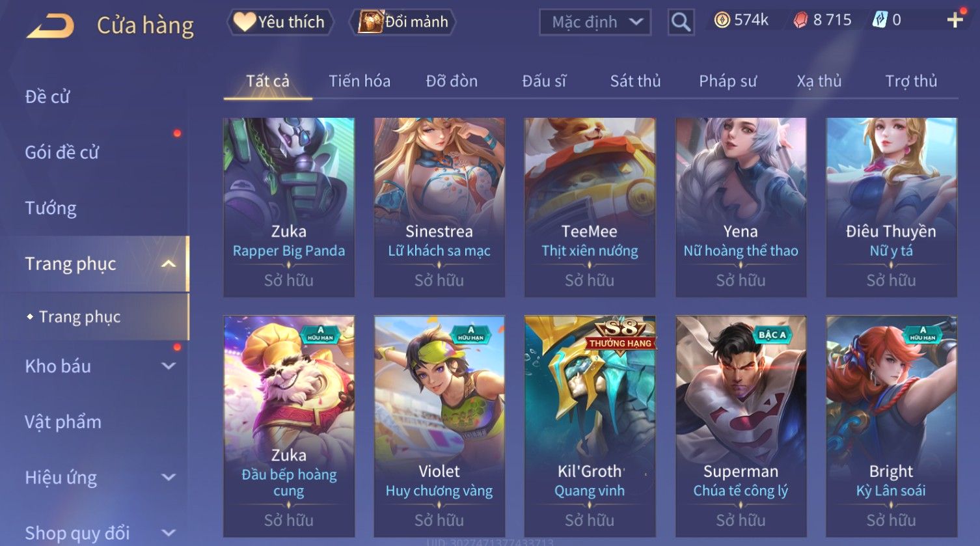
Task: Click the plus icon to add currency
Action: [955, 20]
